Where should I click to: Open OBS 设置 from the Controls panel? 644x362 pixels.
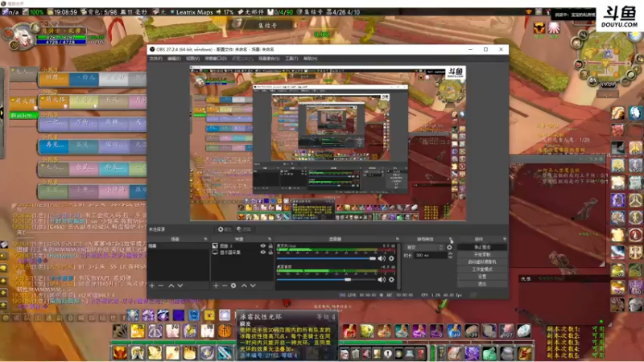pyautogui.click(x=482, y=277)
